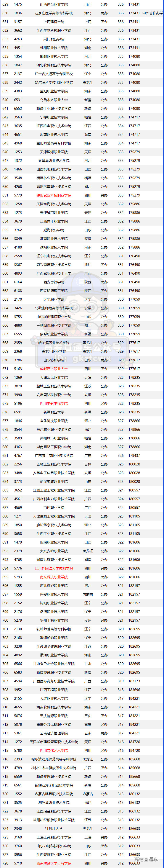
Task: Click 新疆工业职业技术学院
Action: [54, 108]
